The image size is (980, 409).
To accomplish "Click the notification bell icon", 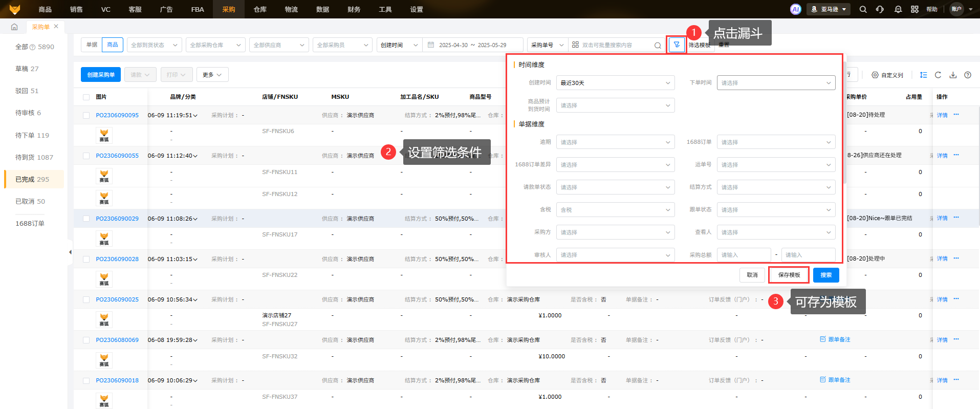I will [898, 9].
